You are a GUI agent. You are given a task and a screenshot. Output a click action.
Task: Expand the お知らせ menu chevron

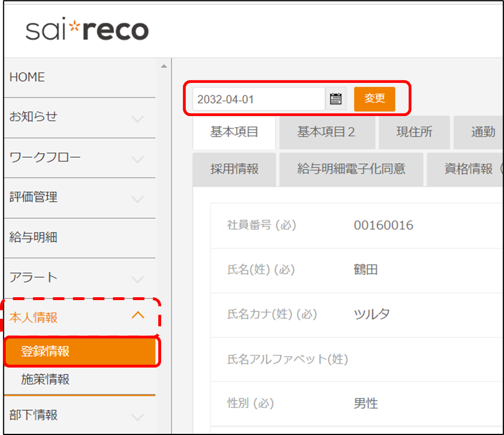point(138,119)
